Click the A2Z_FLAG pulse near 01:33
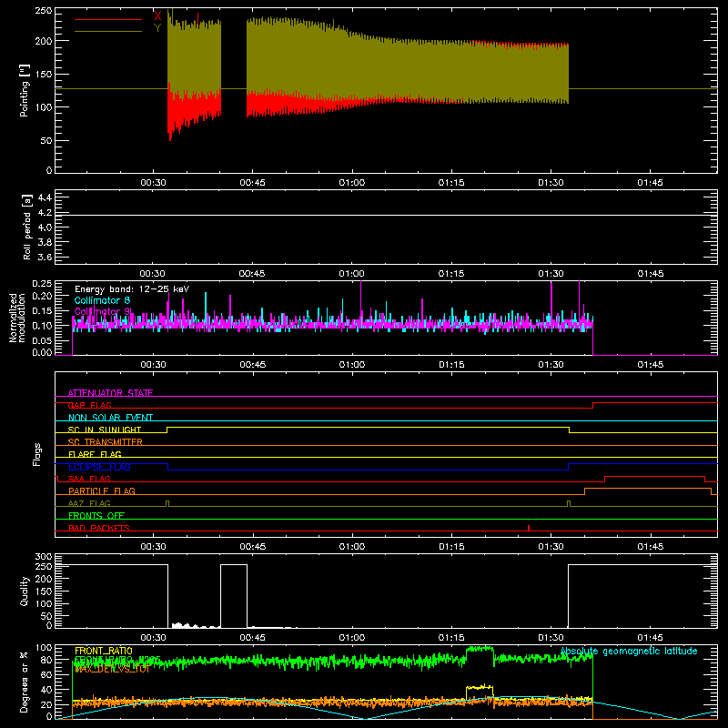 tap(569, 503)
